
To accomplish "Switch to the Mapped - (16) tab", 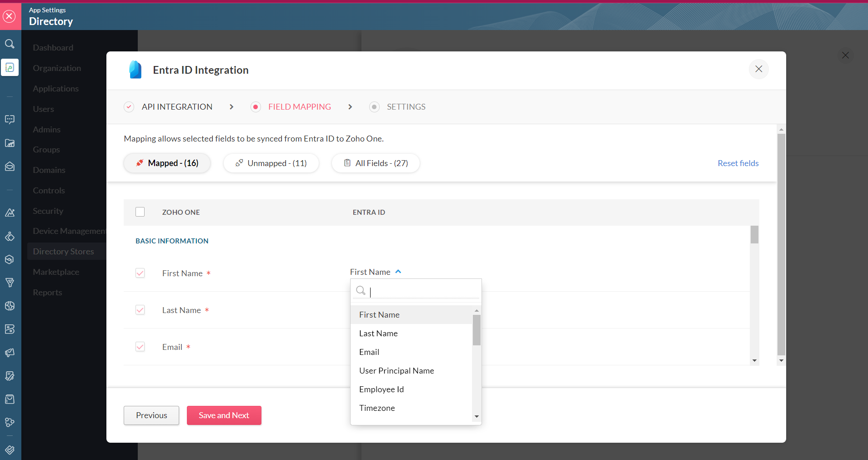I will [167, 163].
